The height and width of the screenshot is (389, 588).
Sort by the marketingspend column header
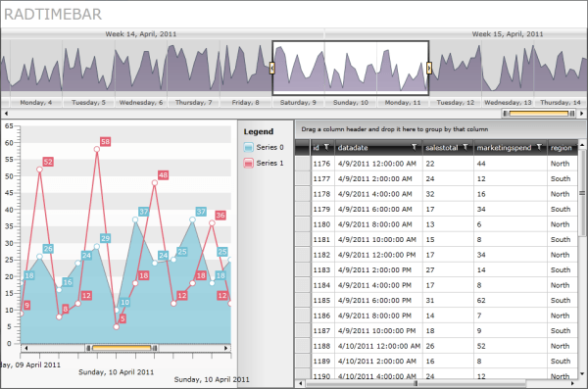tap(504, 148)
